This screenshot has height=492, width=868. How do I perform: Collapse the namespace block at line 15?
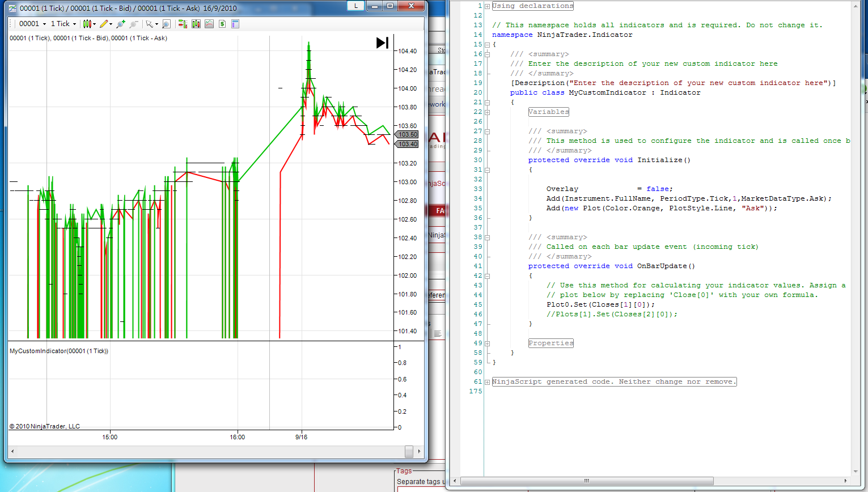coord(487,45)
